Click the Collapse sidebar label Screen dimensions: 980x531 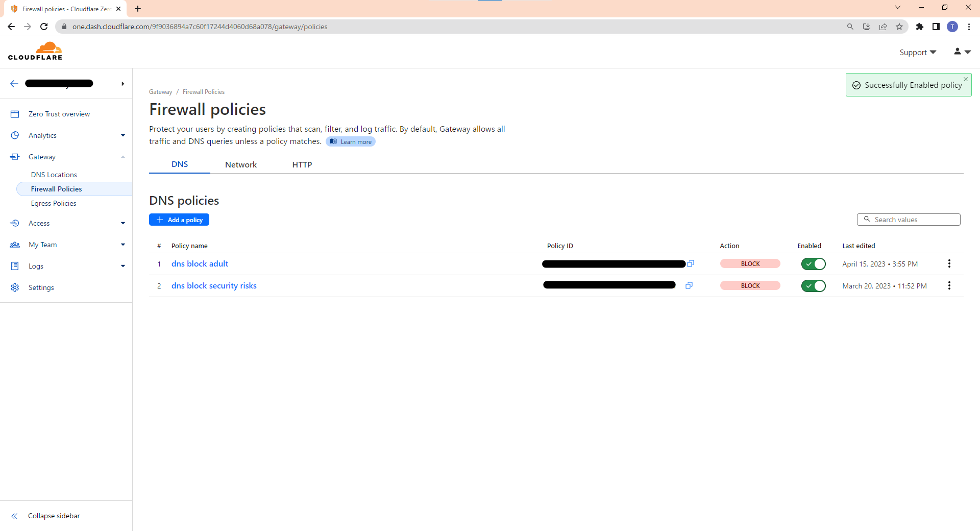click(x=54, y=516)
